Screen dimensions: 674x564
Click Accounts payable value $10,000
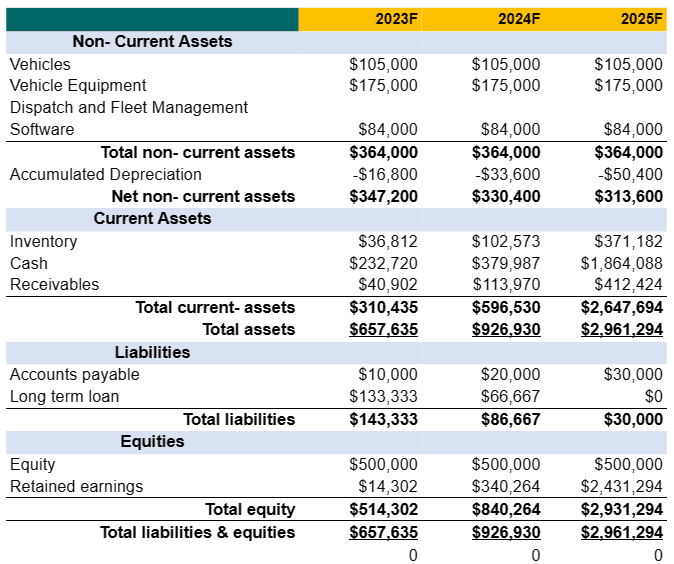[x=388, y=374]
